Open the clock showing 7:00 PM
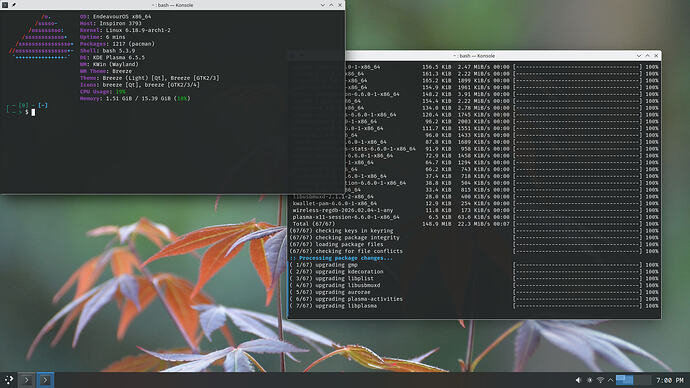This screenshot has height=388, width=690. click(x=670, y=380)
